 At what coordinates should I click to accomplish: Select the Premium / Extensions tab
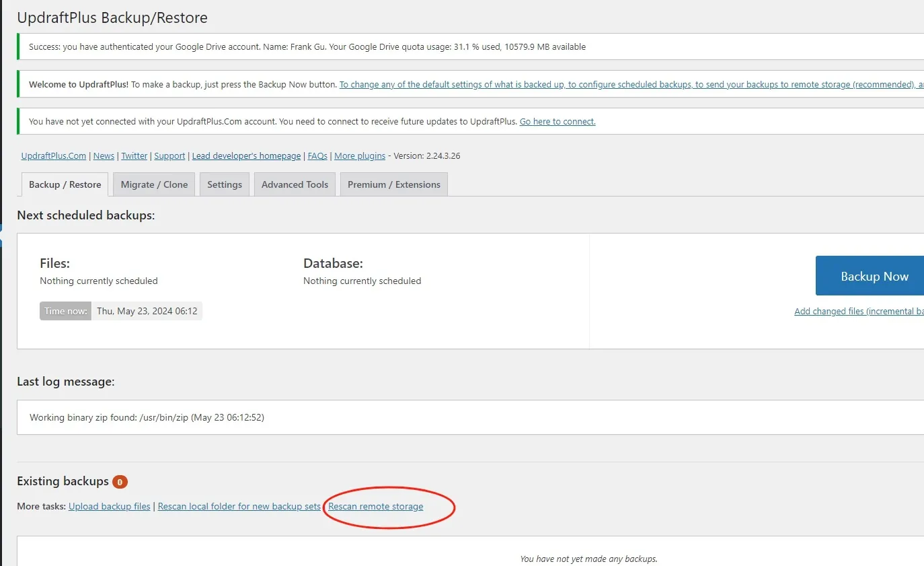[394, 184]
